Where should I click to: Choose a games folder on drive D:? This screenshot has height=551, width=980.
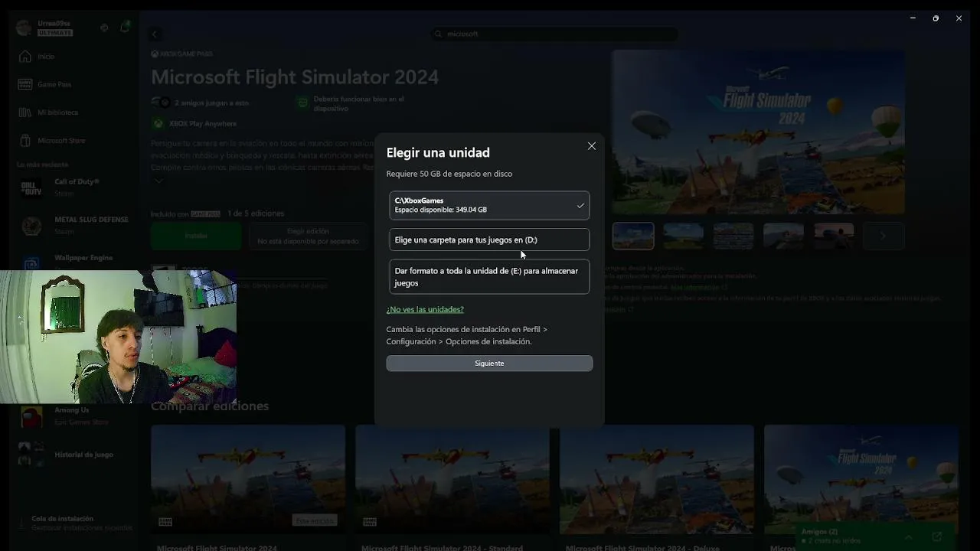click(489, 240)
